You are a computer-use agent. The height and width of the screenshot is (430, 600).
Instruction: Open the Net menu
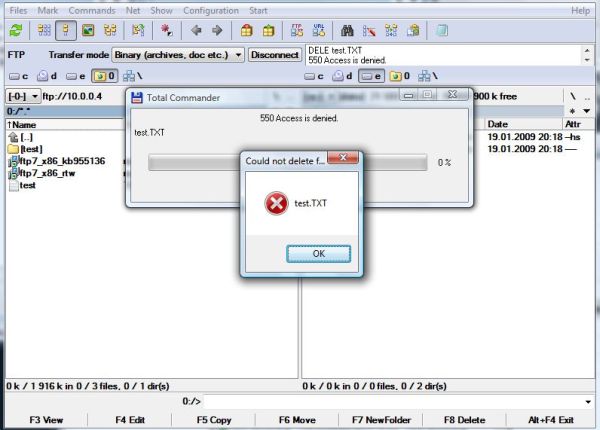click(x=133, y=11)
